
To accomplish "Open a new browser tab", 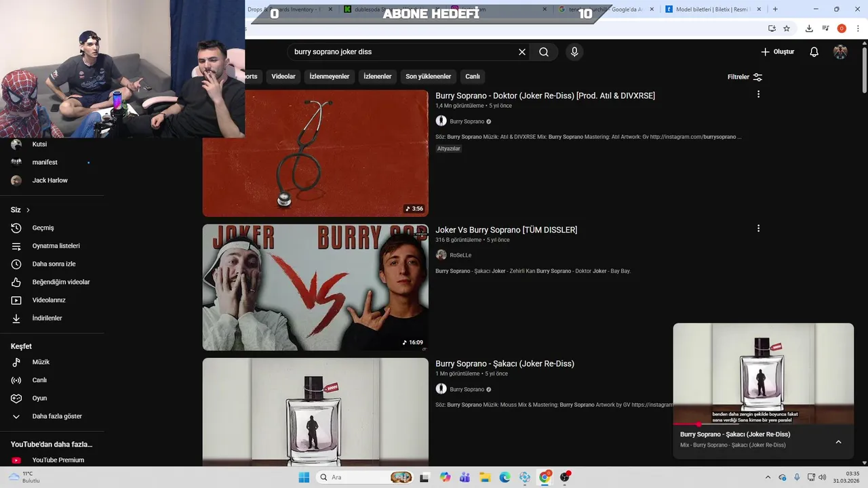I will pos(775,9).
